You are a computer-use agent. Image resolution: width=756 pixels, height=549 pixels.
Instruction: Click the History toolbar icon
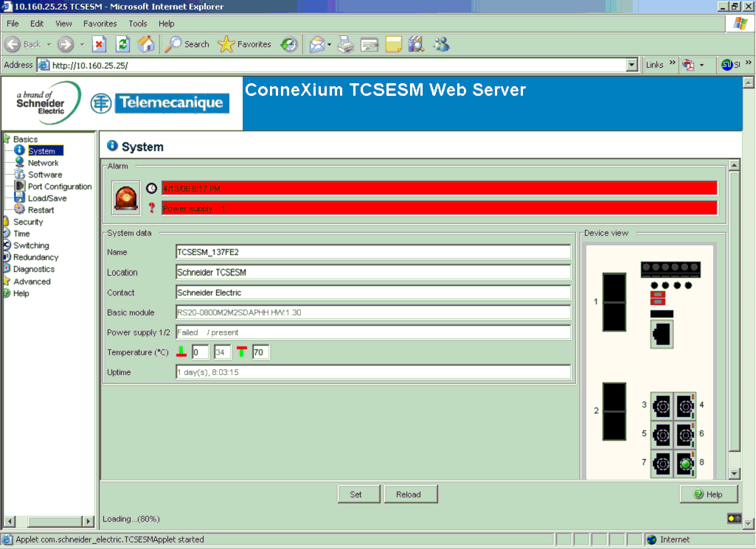(x=289, y=44)
